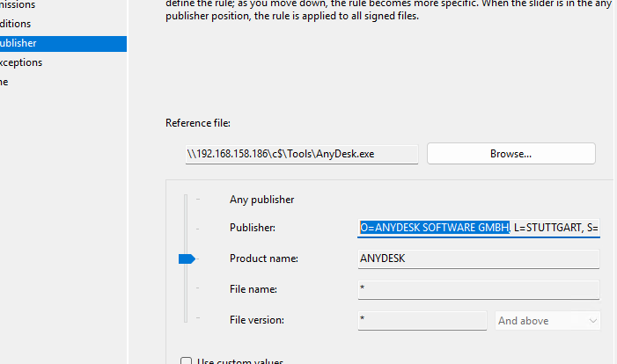Set slider to the Any publisher tick
This screenshot has height=364, width=617.
pos(197,200)
